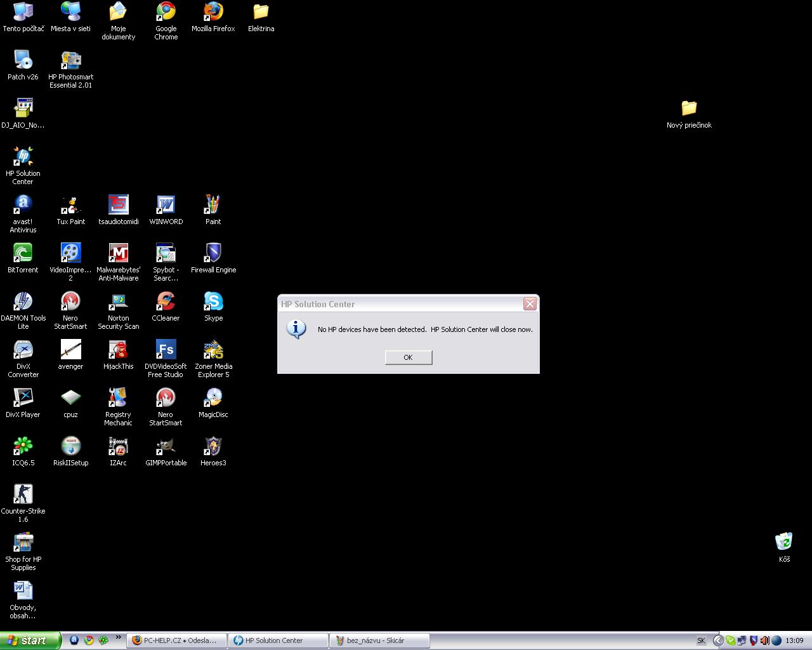Select the ICQ6.5 desktop icon

click(23, 451)
